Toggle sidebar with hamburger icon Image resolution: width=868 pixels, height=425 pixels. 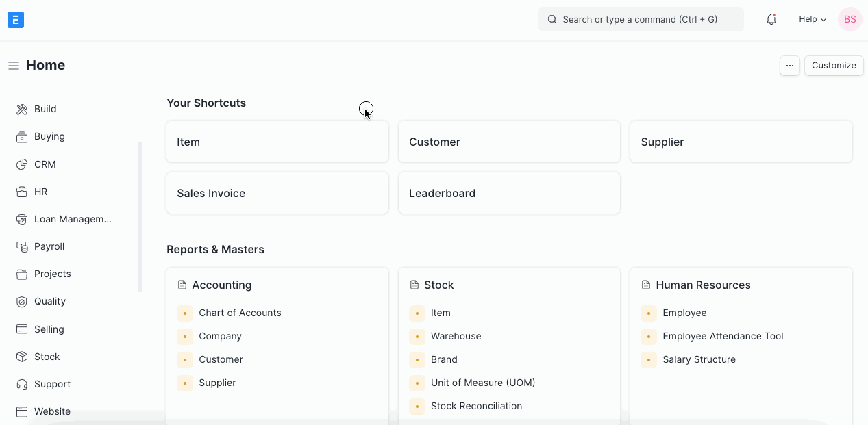[x=14, y=66]
